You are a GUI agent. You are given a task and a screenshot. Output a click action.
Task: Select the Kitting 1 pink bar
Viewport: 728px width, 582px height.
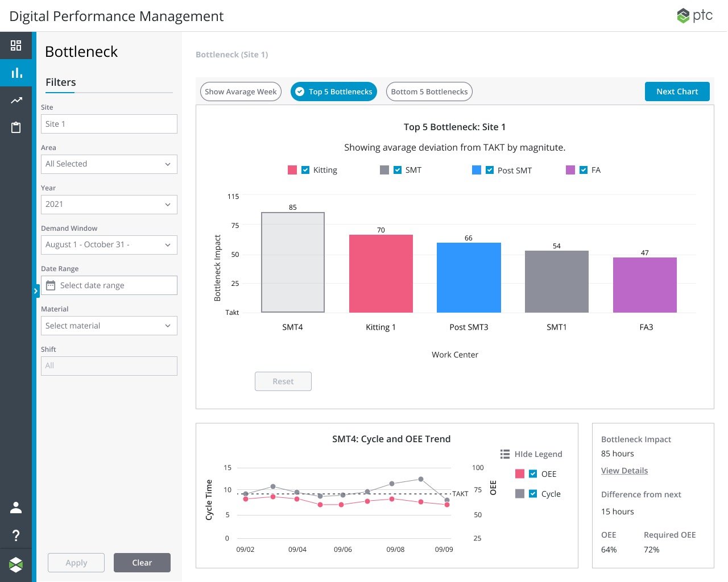pyautogui.click(x=381, y=274)
